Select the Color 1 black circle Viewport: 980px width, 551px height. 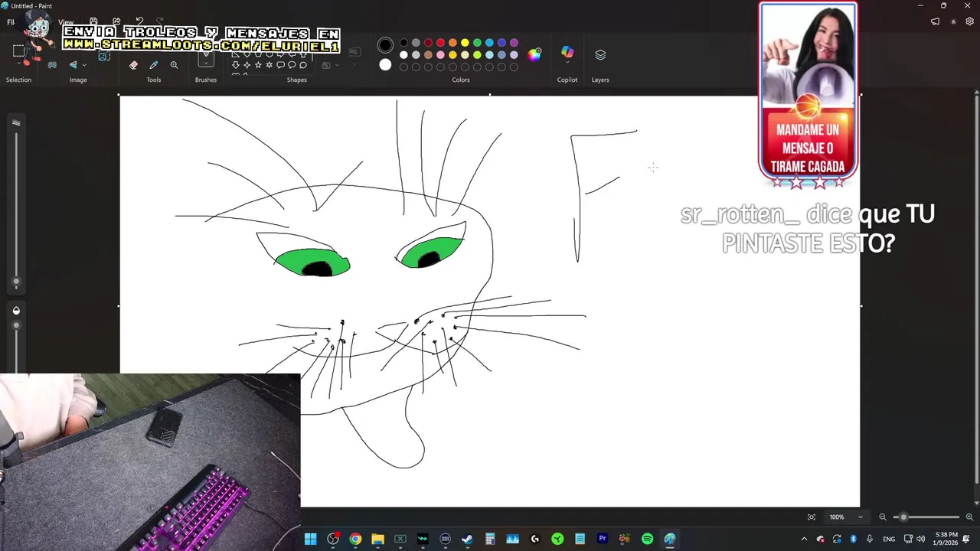(x=385, y=45)
